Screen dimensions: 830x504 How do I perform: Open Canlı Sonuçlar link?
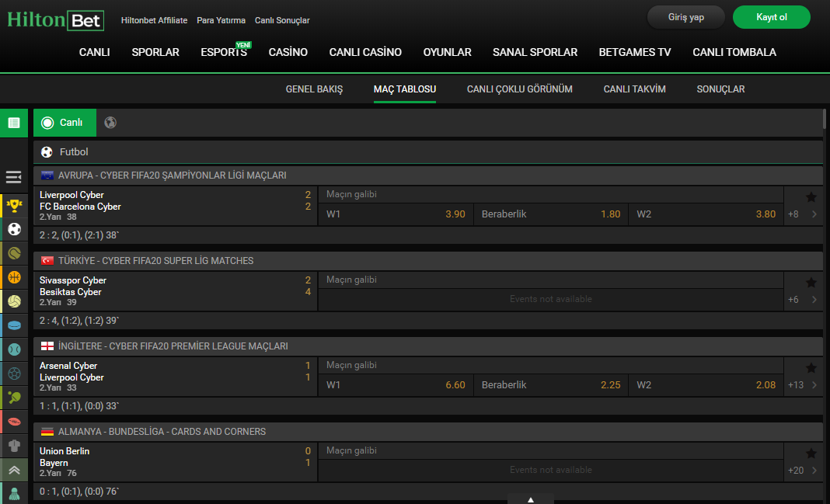pos(282,21)
